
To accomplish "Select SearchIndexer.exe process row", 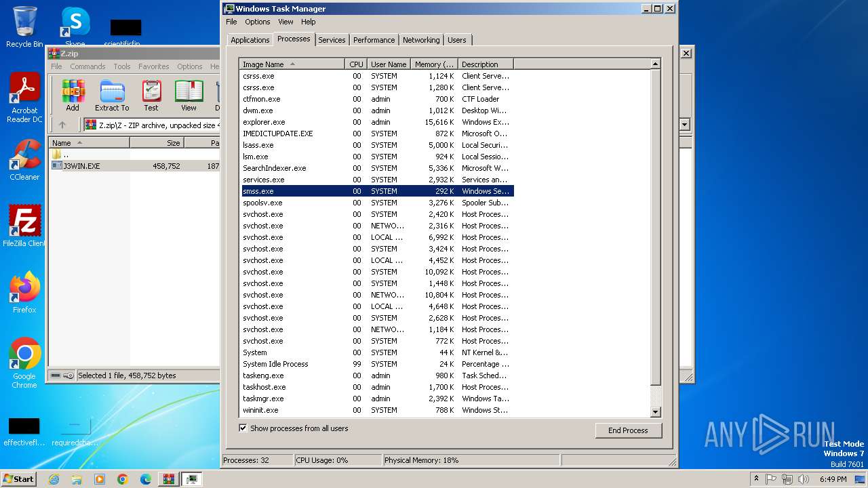I will coord(377,168).
